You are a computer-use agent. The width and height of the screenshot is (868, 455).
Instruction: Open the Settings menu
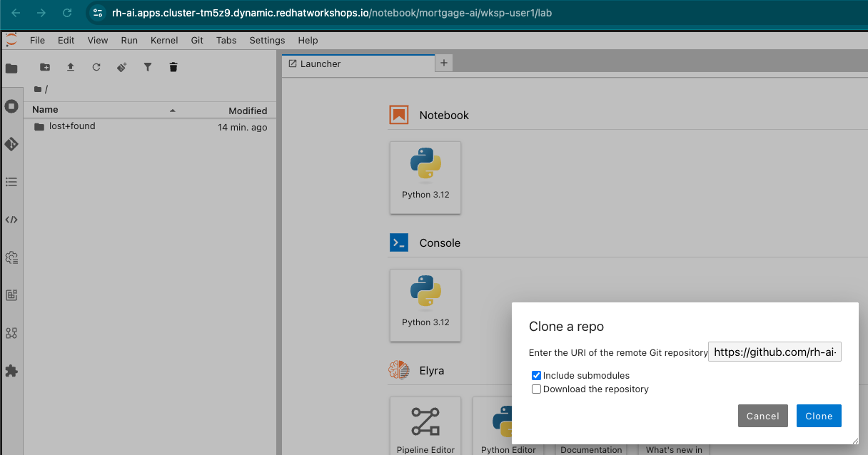point(267,41)
